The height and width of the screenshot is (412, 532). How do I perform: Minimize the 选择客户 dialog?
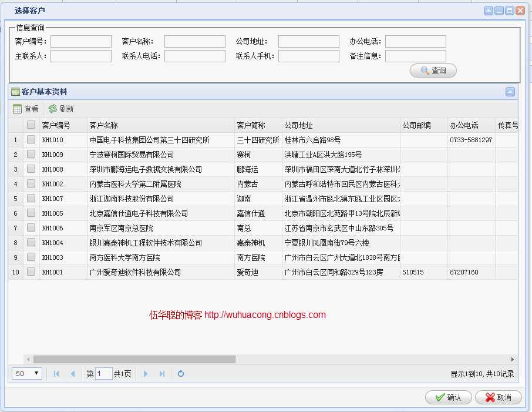(x=499, y=11)
